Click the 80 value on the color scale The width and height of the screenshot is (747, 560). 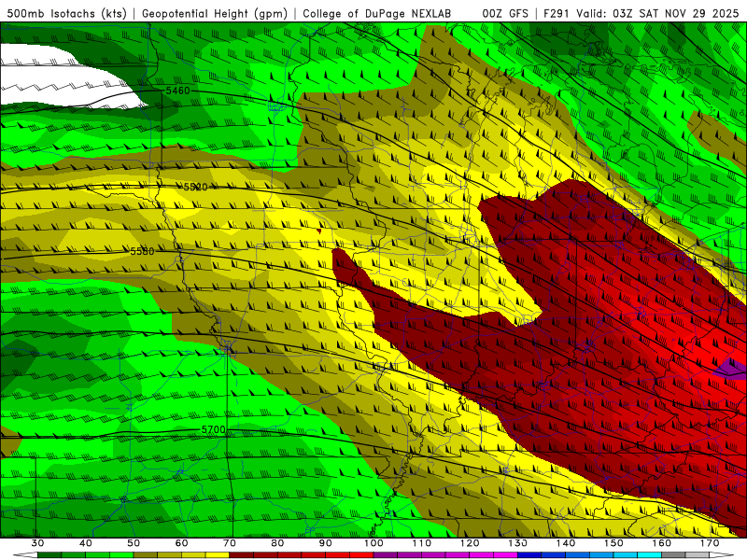277,543
